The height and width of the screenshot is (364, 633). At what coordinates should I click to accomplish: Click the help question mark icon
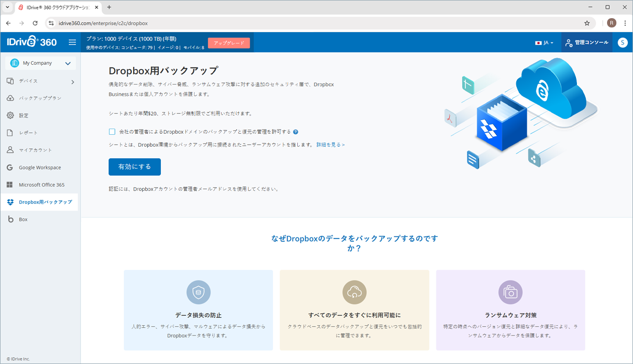(x=296, y=132)
